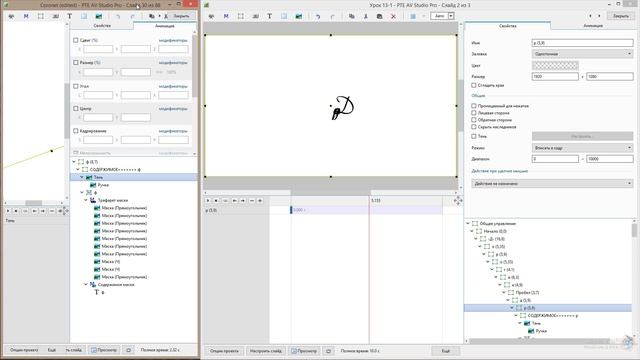The width and height of the screenshot is (640, 360).
Task: Enable the Кадрирование checkbox
Action: (x=76, y=131)
